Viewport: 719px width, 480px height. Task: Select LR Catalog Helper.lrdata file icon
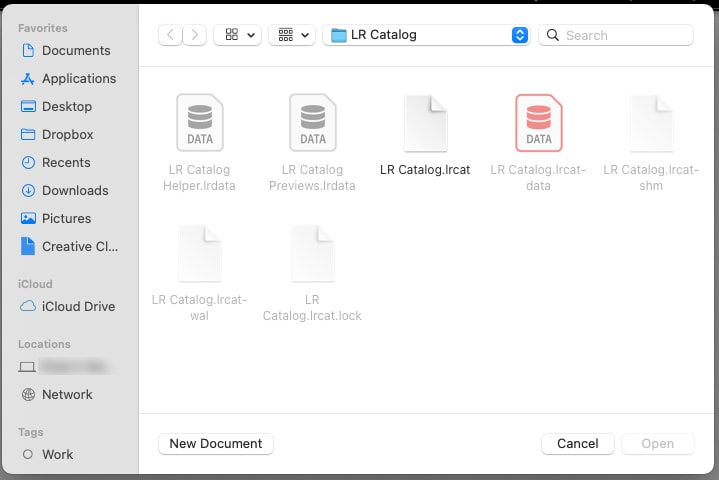click(200, 122)
